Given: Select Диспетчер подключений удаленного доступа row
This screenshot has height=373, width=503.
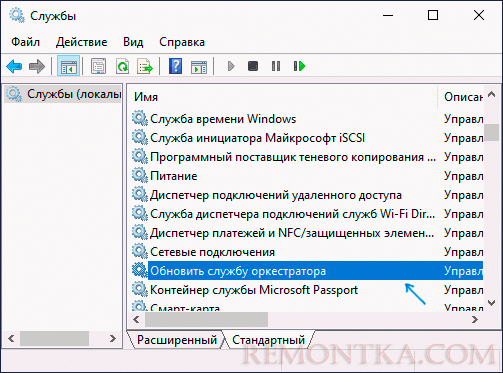Looking at the screenshot, I should 307,195.
